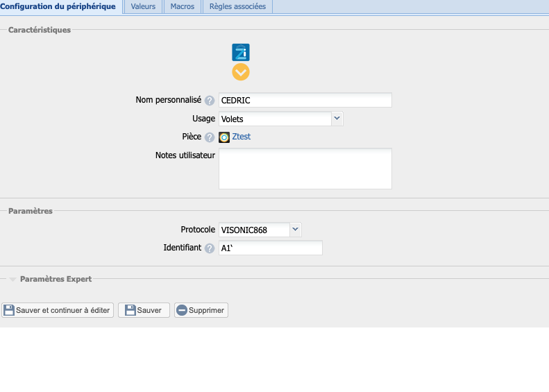Focus the Nom personnalisé field containing CEDRIC
The image size is (549, 392).
tap(305, 101)
